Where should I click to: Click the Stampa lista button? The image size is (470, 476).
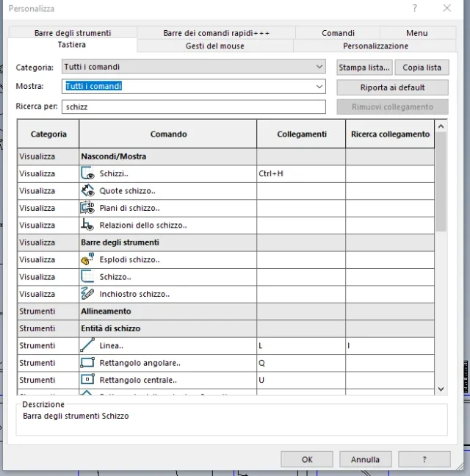pos(364,68)
